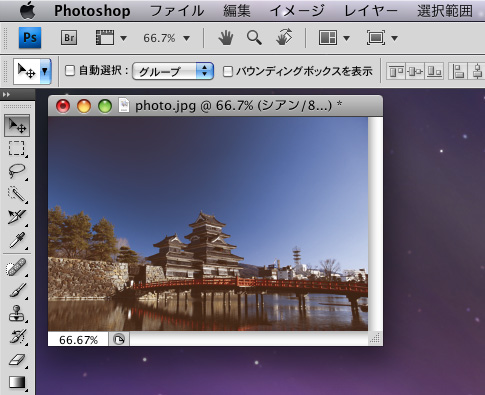Open the Move tool preset picker
This screenshot has height=395, width=485.
pyautogui.click(x=45, y=71)
